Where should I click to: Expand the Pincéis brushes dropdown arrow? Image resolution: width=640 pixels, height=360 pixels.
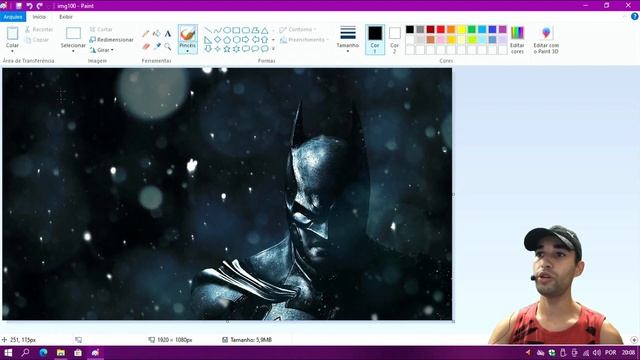pos(188,51)
